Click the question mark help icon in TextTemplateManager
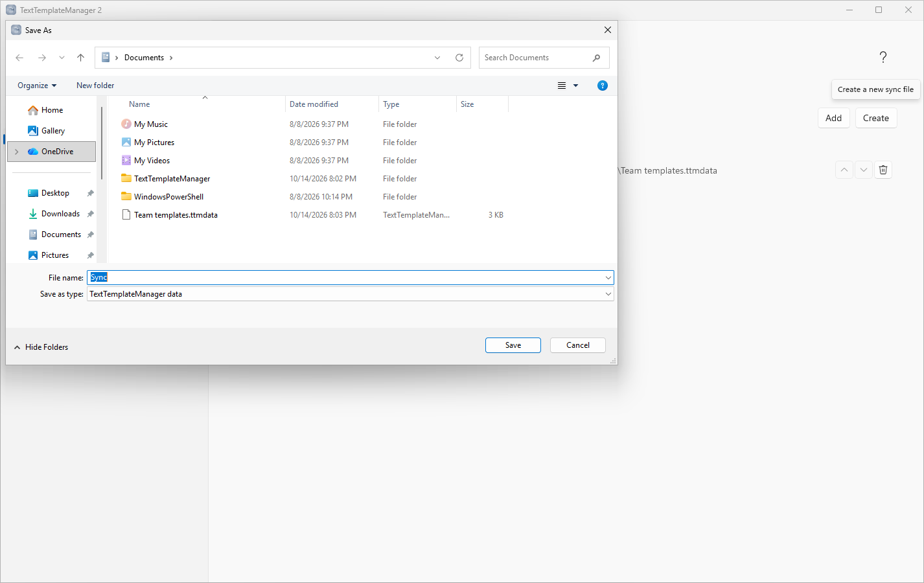This screenshot has width=924, height=583. click(883, 57)
